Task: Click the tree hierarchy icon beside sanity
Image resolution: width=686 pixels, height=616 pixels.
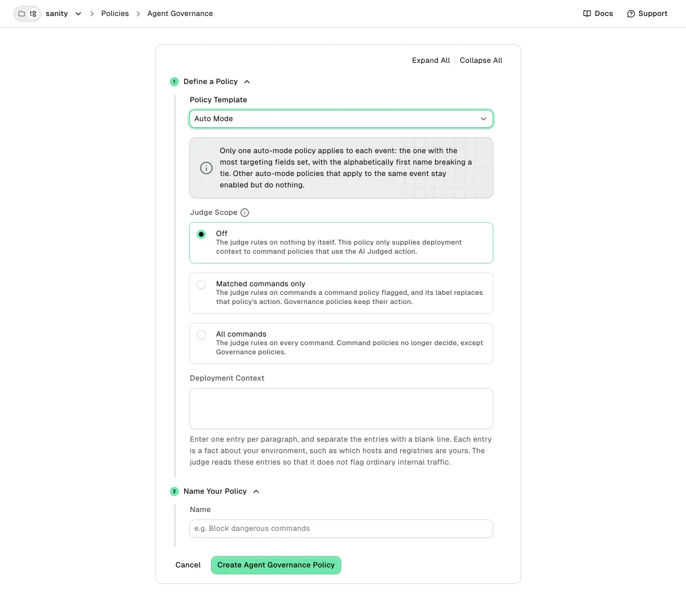Action: point(33,14)
